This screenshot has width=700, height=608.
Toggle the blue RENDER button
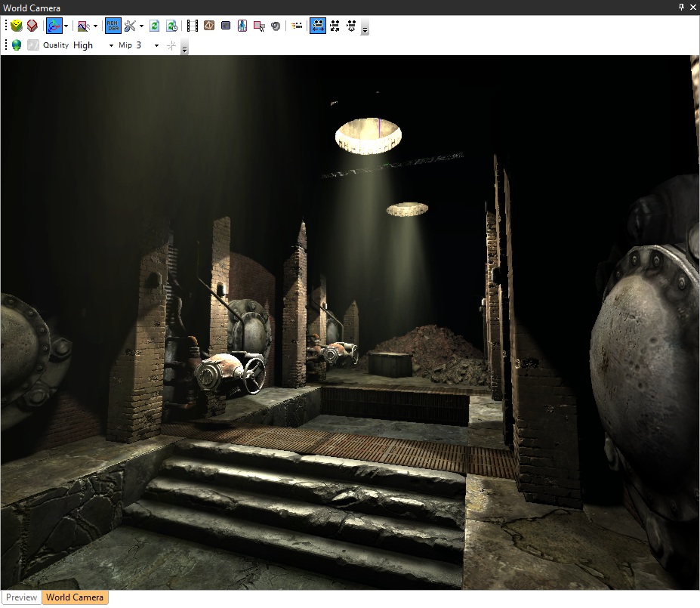(x=113, y=26)
